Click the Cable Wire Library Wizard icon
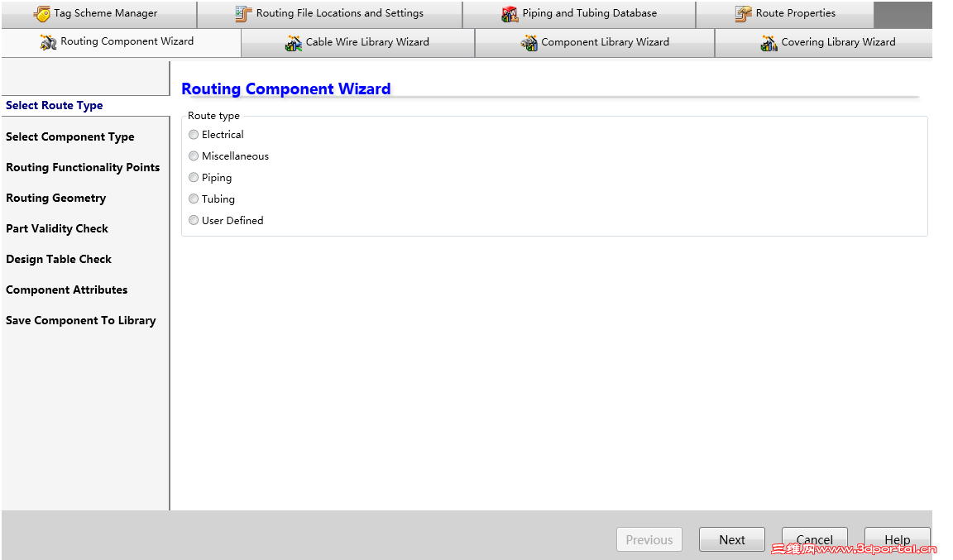This screenshot has width=953, height=560. click(293, 42)
